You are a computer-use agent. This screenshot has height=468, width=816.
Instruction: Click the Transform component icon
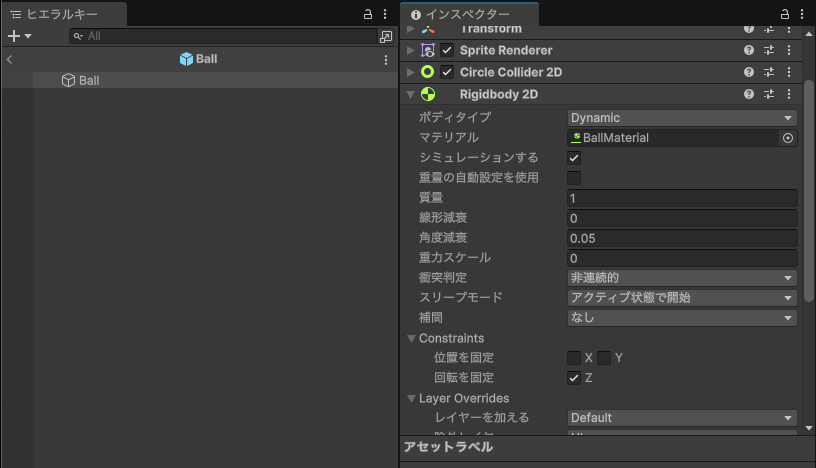point(428,30)
